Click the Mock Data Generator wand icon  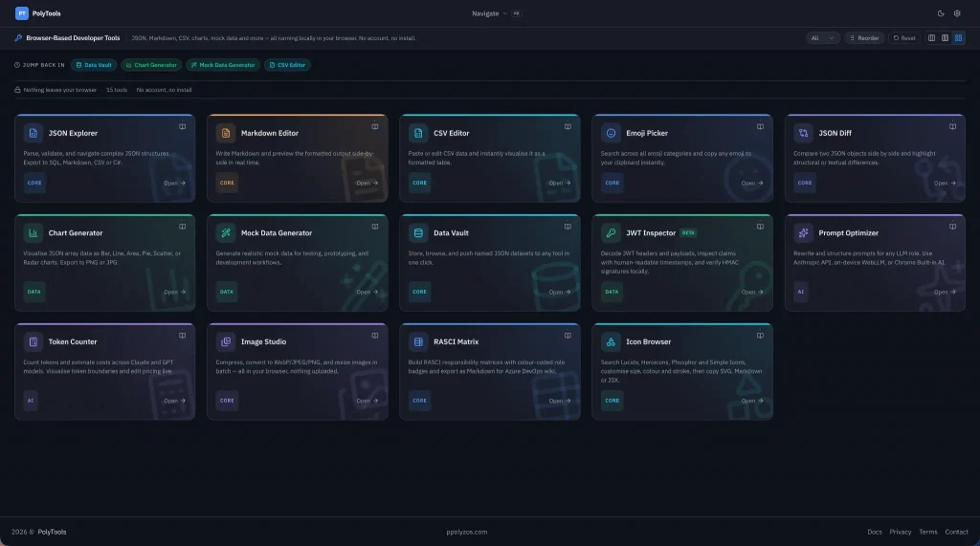tap(226, 233)
